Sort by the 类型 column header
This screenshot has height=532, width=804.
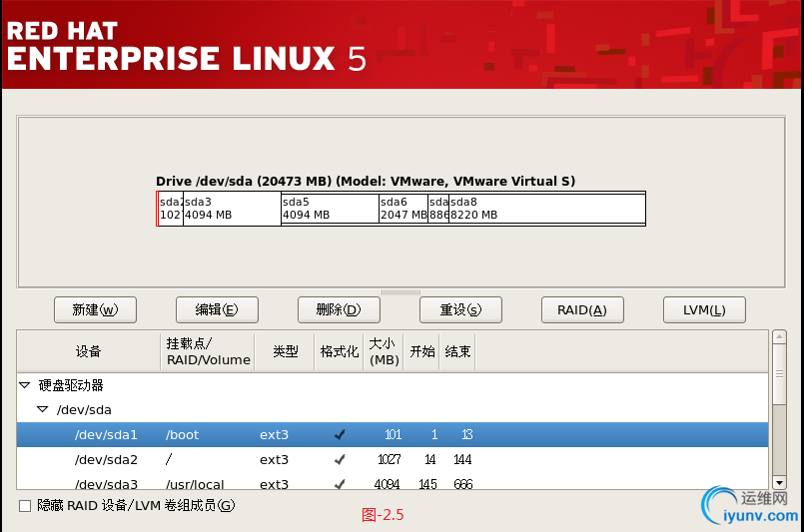click(x=285, y=351)
